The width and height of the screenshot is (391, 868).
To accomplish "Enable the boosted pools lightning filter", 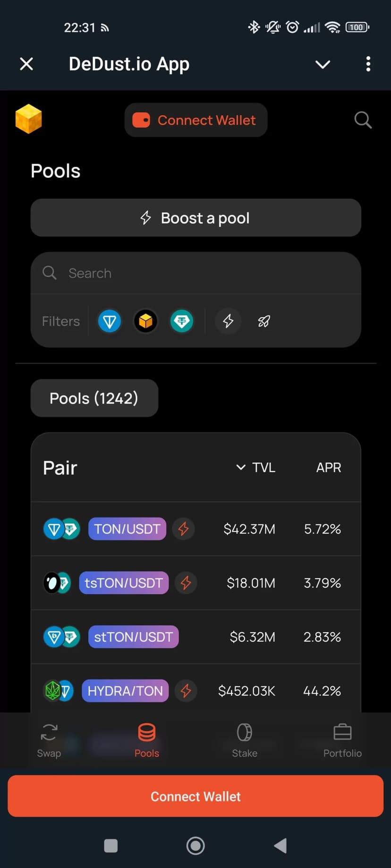I will tap(228, 321).
